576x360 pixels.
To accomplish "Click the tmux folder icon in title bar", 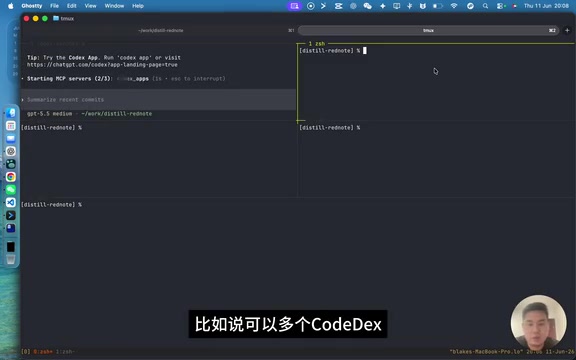I will 56,18.
